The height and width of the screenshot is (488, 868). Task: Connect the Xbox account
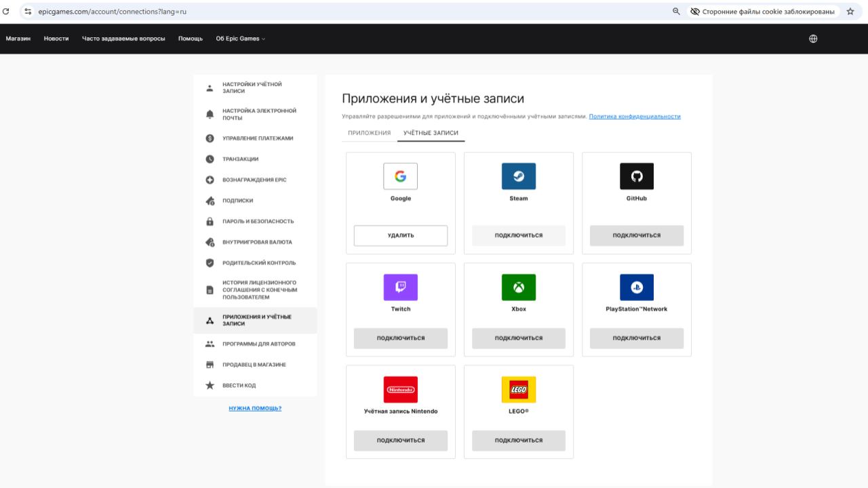point(519,338)
